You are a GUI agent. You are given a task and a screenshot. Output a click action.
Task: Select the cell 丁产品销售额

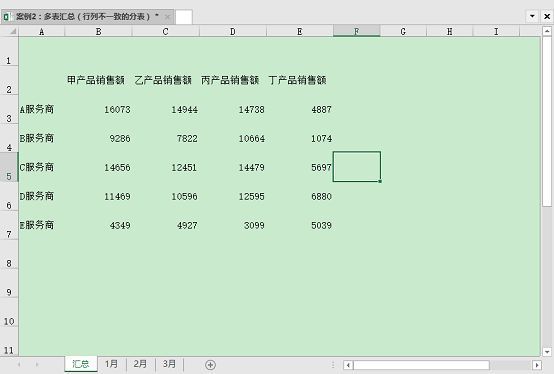[x=300, y=80]
